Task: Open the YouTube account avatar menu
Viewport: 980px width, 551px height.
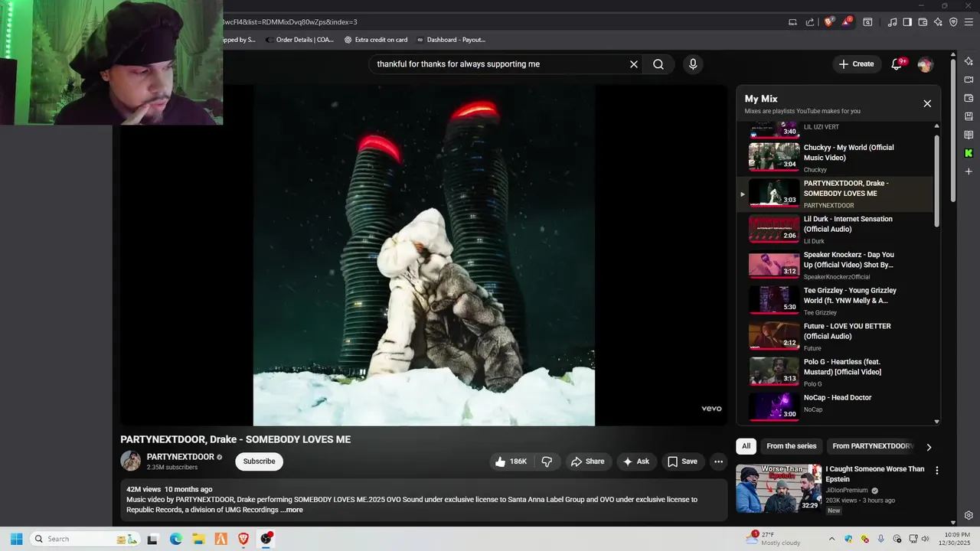Action: pos(925,64)
